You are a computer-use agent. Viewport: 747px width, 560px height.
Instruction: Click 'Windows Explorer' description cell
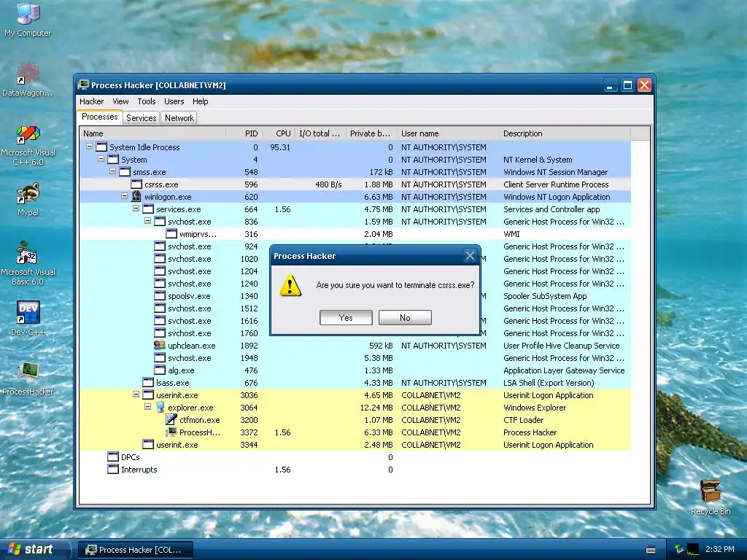click(535, 408)
